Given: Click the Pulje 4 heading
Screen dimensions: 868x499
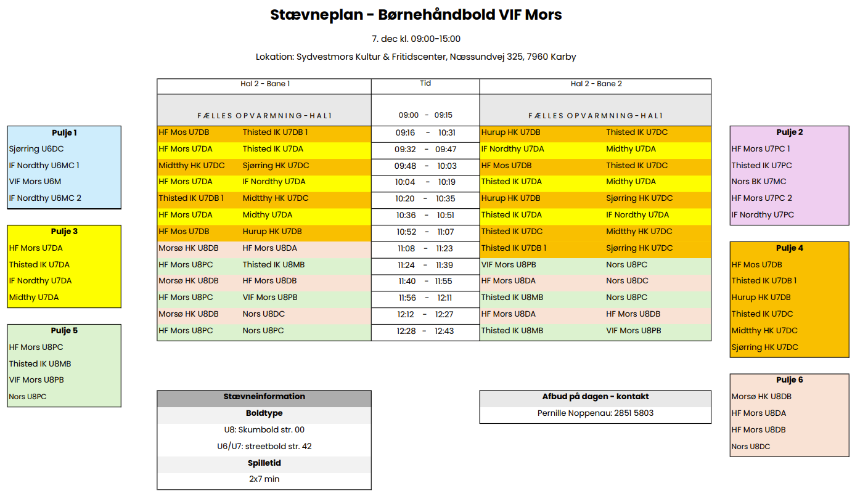Looking at the screenshot, I should 789,248.
